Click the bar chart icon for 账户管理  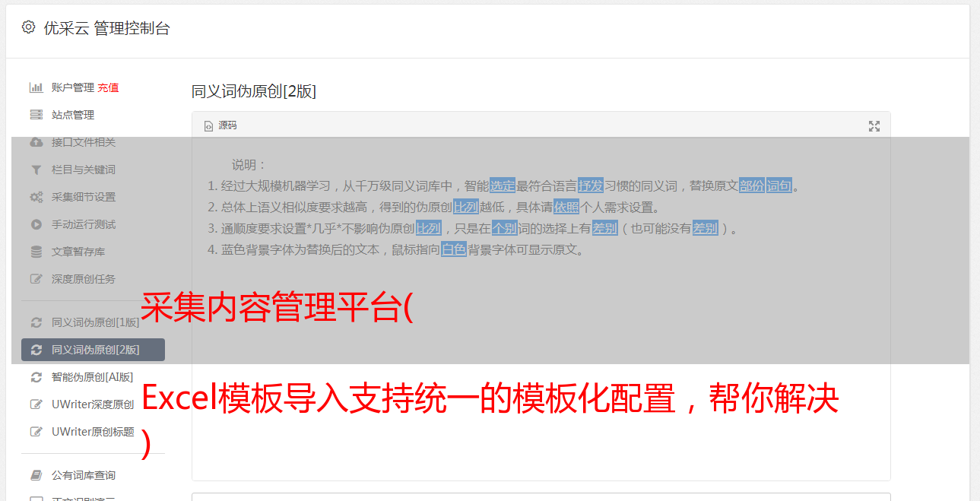tap(36, 87)
